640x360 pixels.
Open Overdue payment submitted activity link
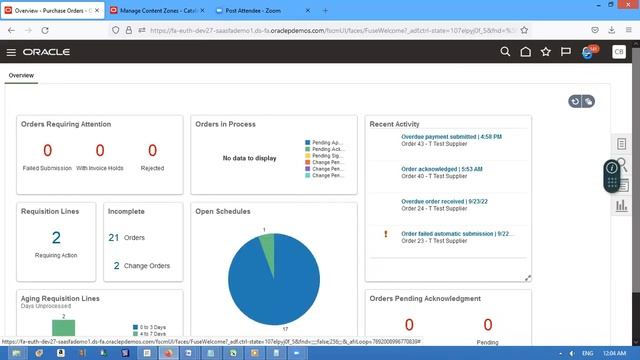(451, 137)
